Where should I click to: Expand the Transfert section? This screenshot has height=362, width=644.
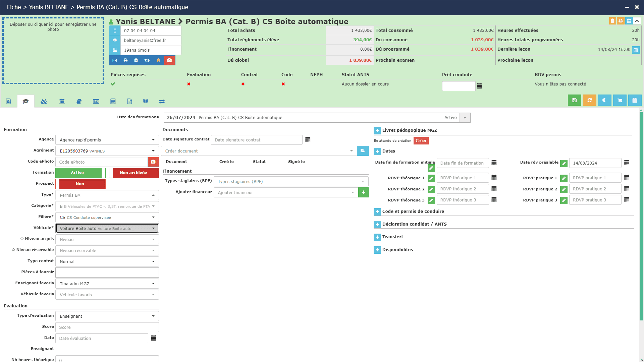pyautogui.click(x=377, y=237)
